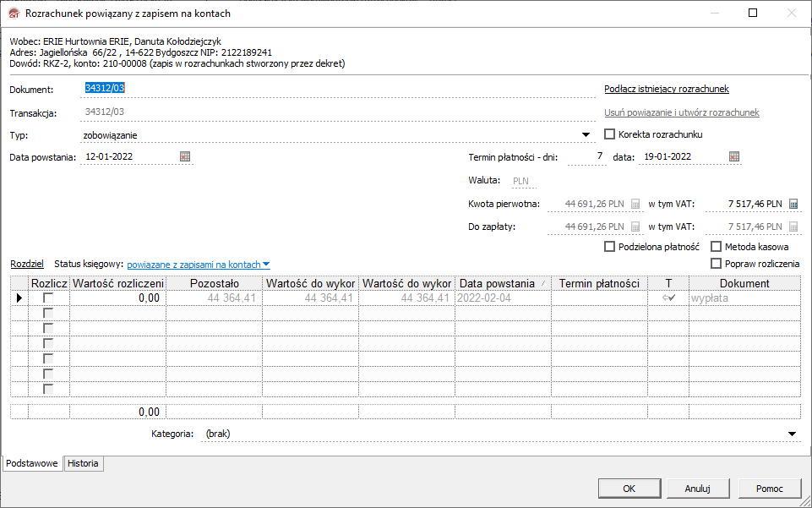The width and height of the screenshot is (812, 508).
Task: Click the settled arrow-check icon in T column
Action: [x=668, y=298]
